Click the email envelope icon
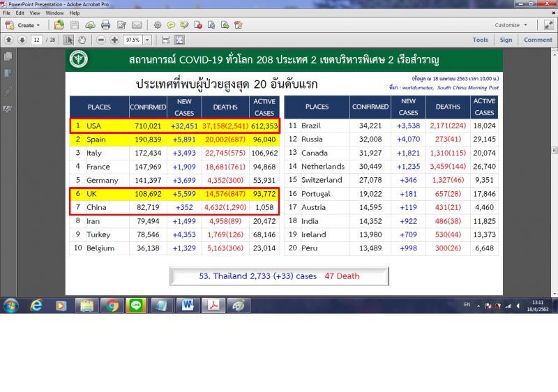The width and height of the screenshot is (558, 392). [137, 25]
